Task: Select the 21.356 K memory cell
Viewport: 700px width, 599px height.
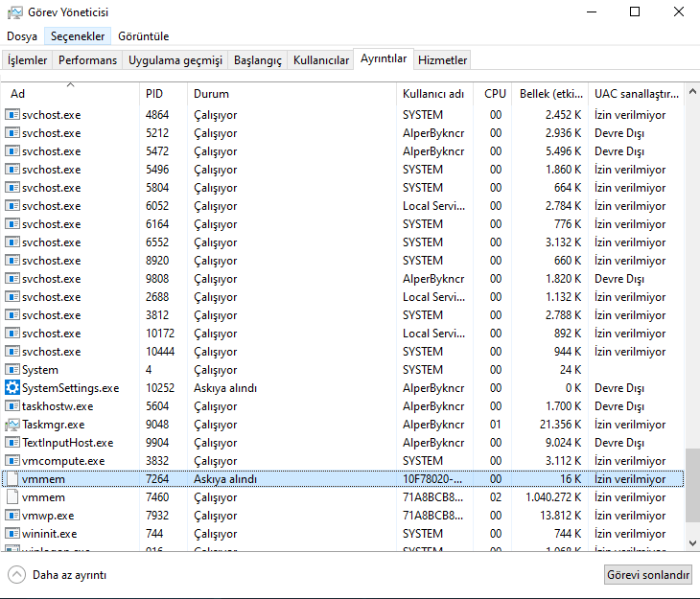Action: (x=560, y=424)
